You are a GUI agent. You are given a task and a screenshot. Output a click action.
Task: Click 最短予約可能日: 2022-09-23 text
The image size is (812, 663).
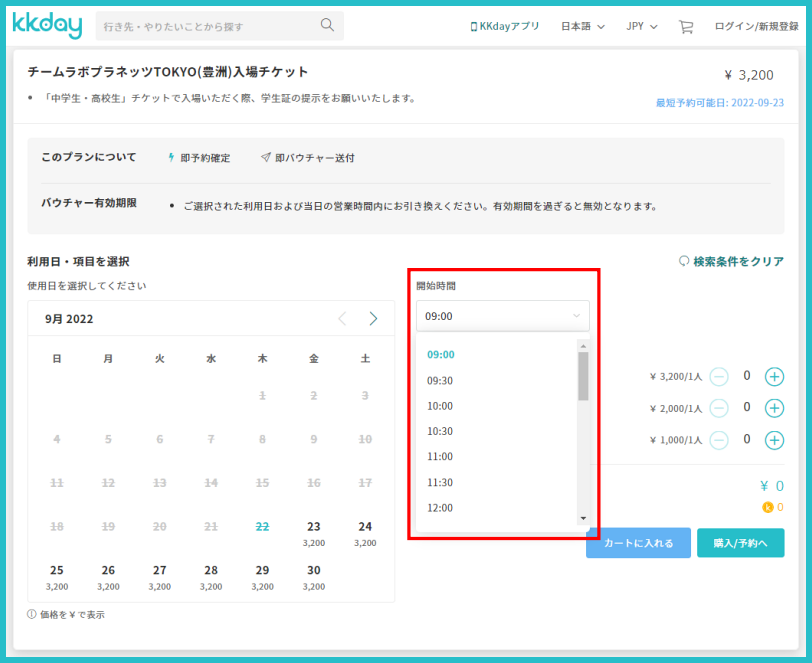[x=720, y=103]
